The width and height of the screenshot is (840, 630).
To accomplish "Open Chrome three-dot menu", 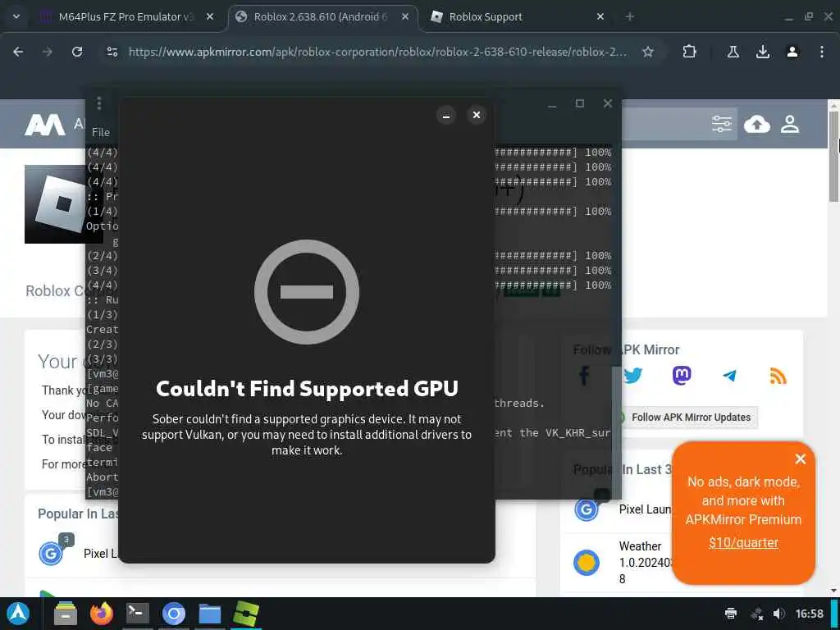I will point(822,52).
